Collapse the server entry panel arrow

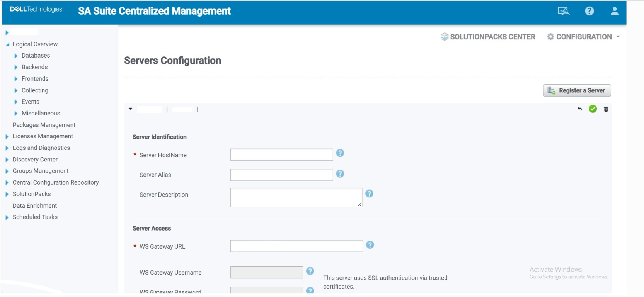pos(131,109)
